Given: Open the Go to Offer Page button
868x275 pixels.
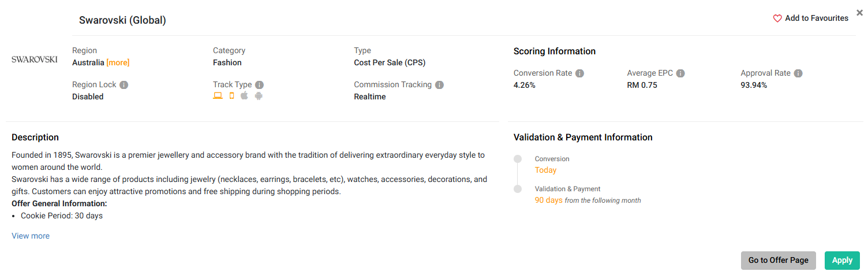Looking at the screenshot, I should (778, 261).
